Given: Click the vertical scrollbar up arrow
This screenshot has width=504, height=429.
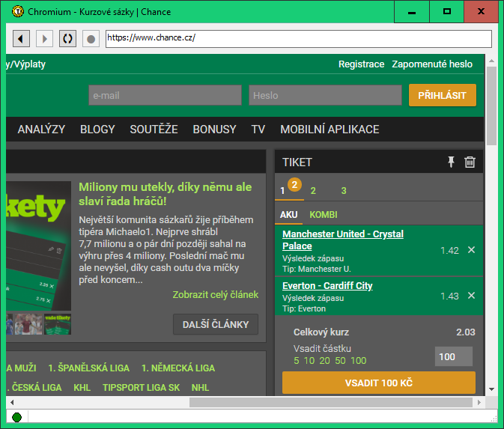Looking at the screenshot, I should [x=491, y=61].
